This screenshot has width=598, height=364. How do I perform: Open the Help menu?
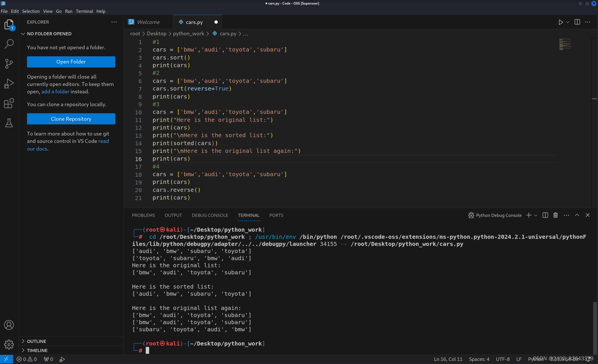[x=101, y=11]
